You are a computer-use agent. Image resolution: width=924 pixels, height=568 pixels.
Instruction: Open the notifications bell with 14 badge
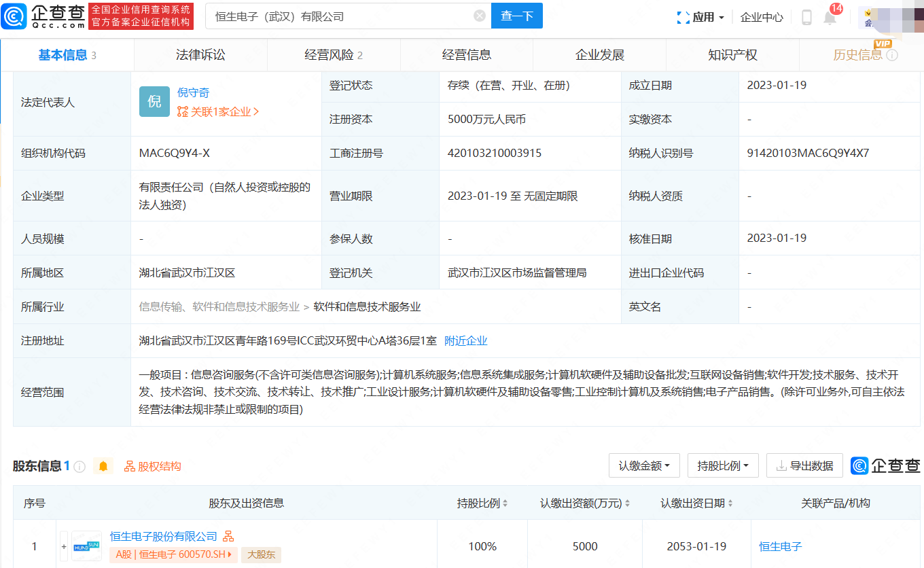[x=830, y=17]
